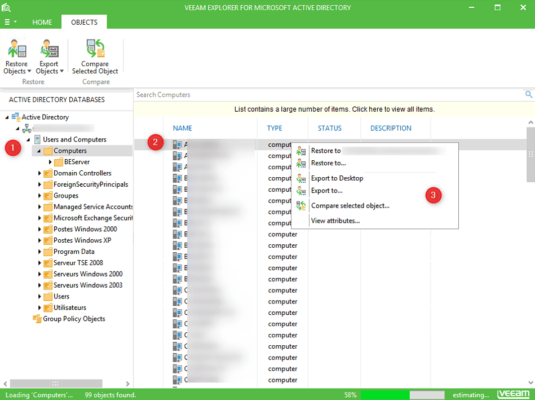Sort by the TYPE column header
This screenshot has height=400, width=535.
(x=275, y=128)
